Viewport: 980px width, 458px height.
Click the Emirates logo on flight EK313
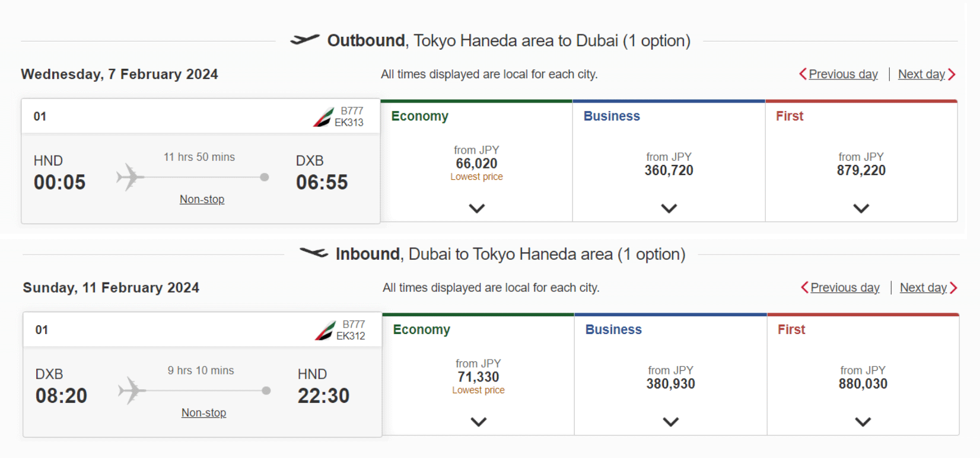[x=323, y=117]
